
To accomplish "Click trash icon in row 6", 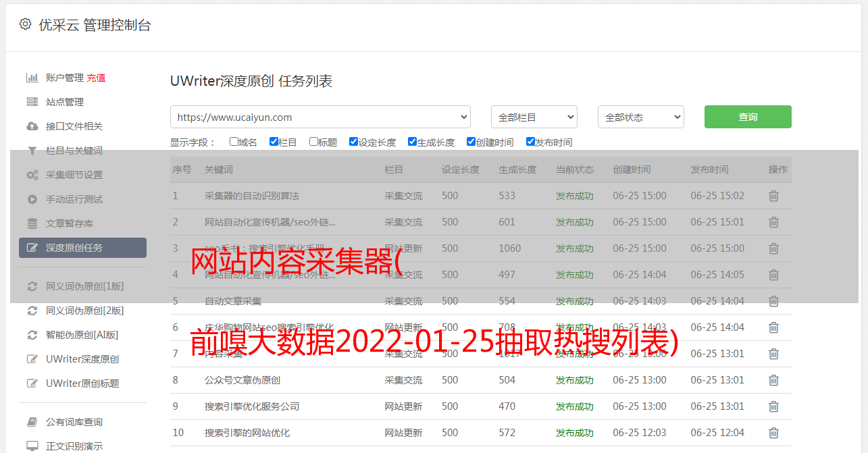I will 774,327.
